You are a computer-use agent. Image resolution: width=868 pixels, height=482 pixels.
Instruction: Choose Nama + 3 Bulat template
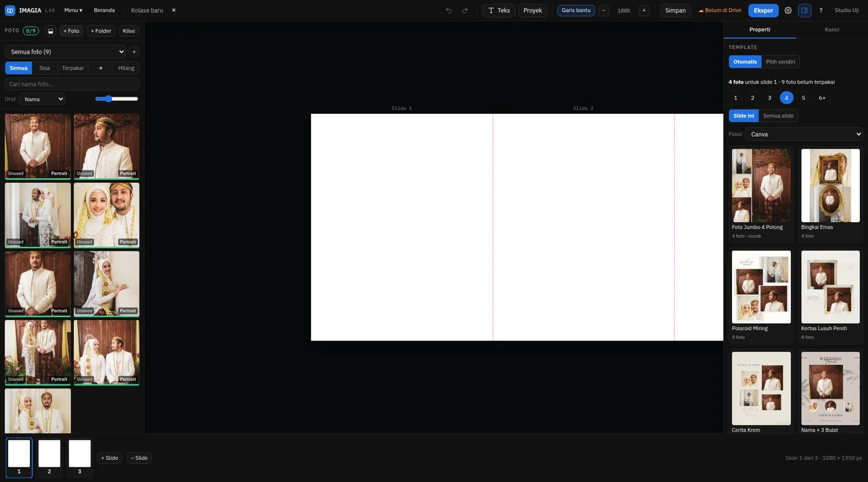coord(831,391)
